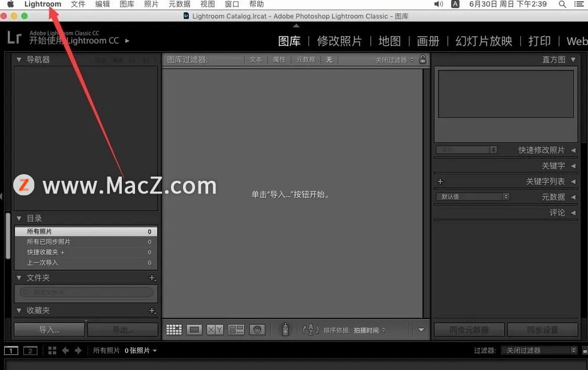Switch to the 地图 module
588x370 pixels.
click(x=389, y=41)
